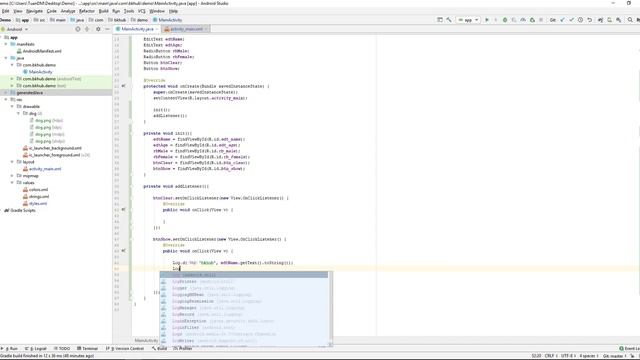Open the Navigate menu
This screenshot has height=360, width=640.
pos(34,11)
